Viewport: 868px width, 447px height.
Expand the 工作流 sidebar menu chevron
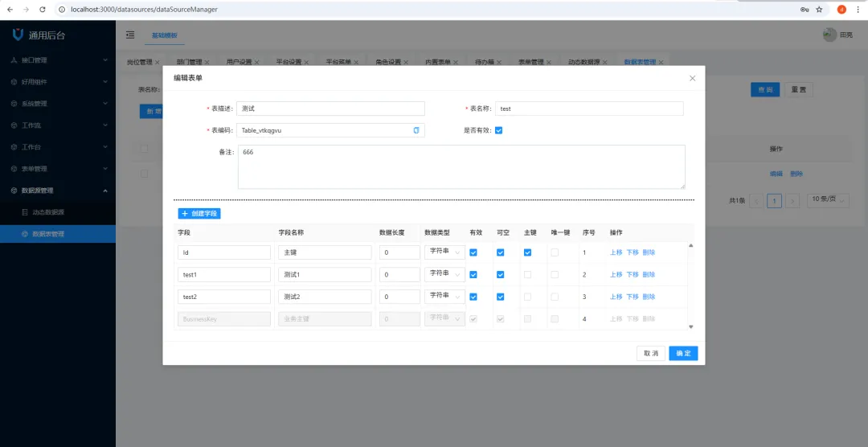point(105,125)
